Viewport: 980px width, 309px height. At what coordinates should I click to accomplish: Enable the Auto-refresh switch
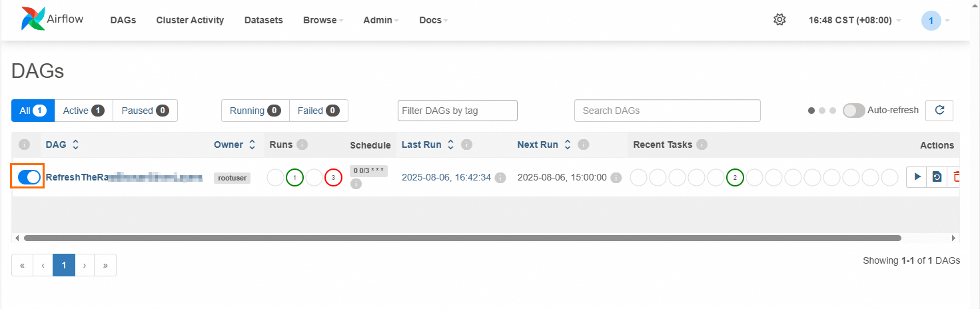[x=853, y=111]
